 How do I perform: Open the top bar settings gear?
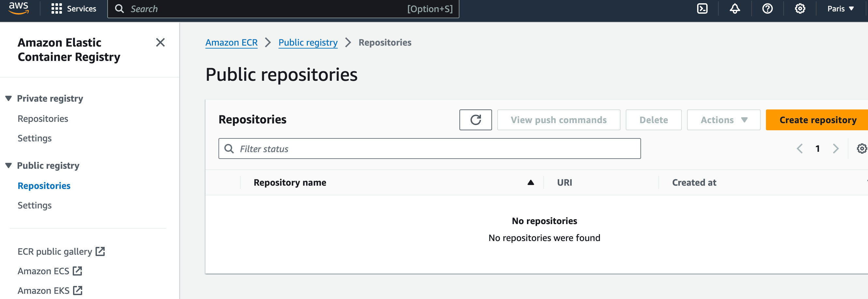coord(800,9)
